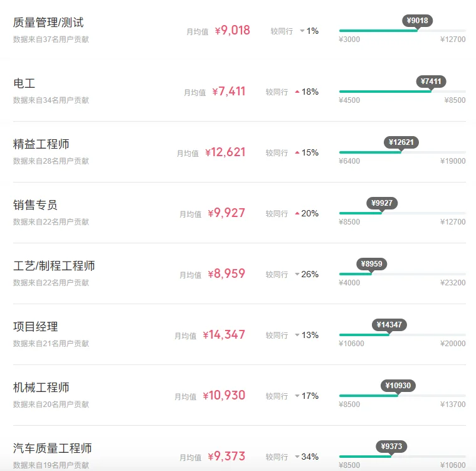The width and height of the screenshot is (476, 471).
Task: Click the ¥14347 marker on salary bar
Action: (389, 325)
